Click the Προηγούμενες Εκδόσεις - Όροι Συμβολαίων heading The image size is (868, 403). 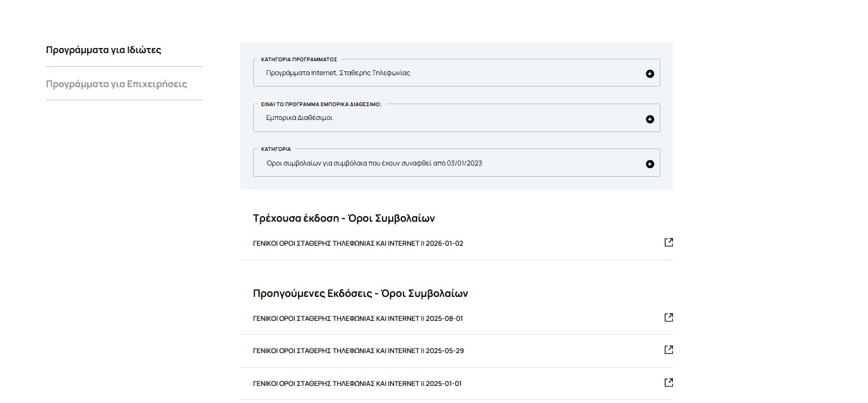pos(360,294)
